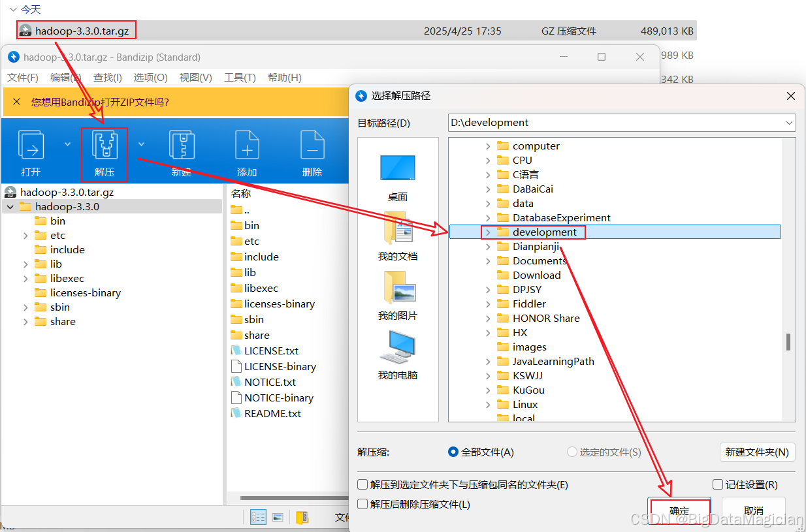Open the Find (查找) menu
The width and height of the screenshot is (806, 532).
pyautogui.click(x=108, y=78)
